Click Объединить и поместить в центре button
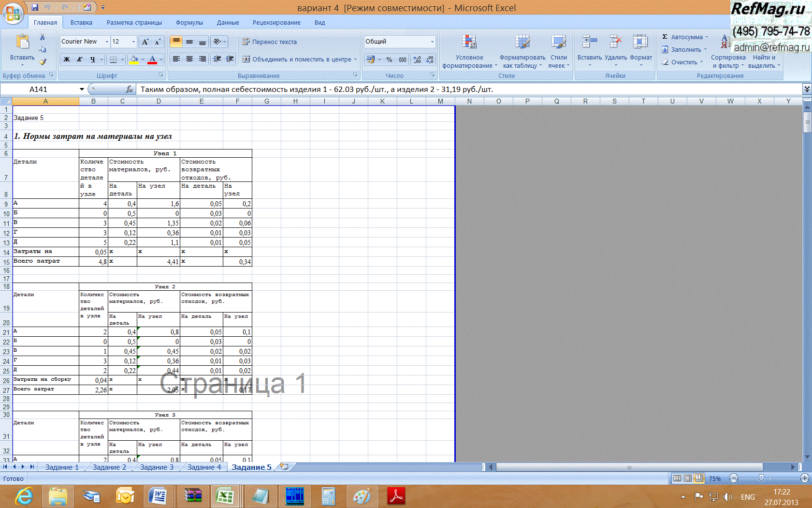 click(x=299, y=60)
